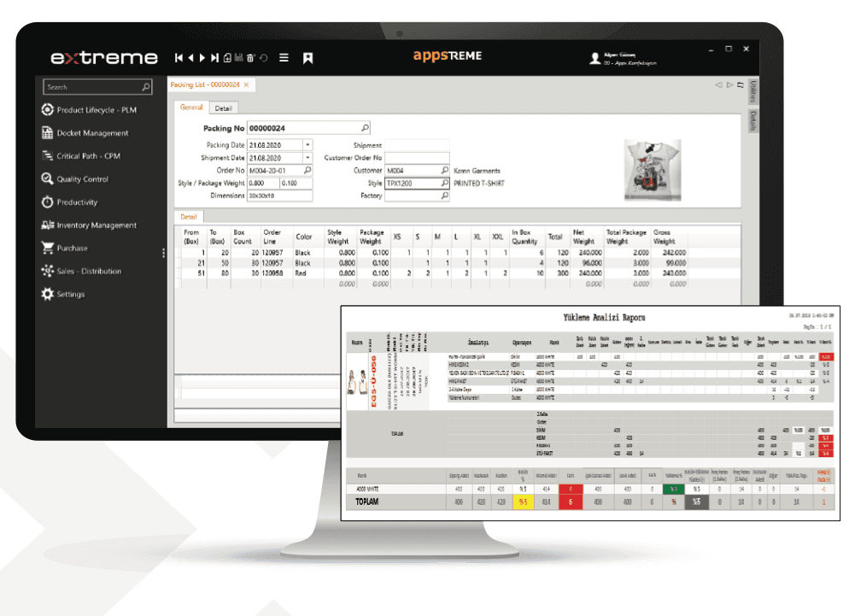Create a new record with the add-document icon

pos(227,58)
